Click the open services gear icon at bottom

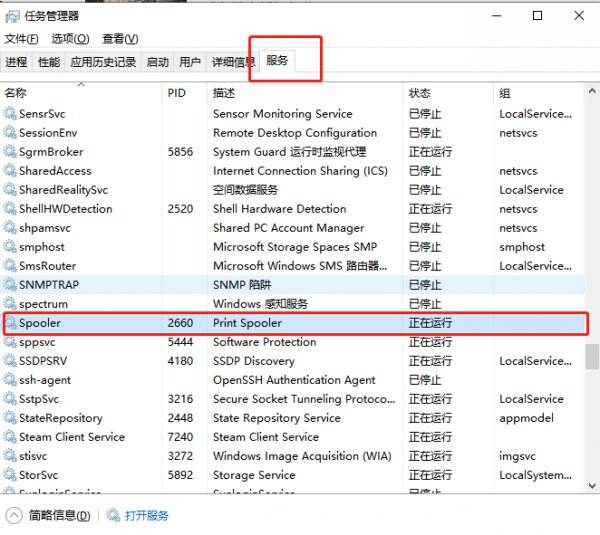113,516
